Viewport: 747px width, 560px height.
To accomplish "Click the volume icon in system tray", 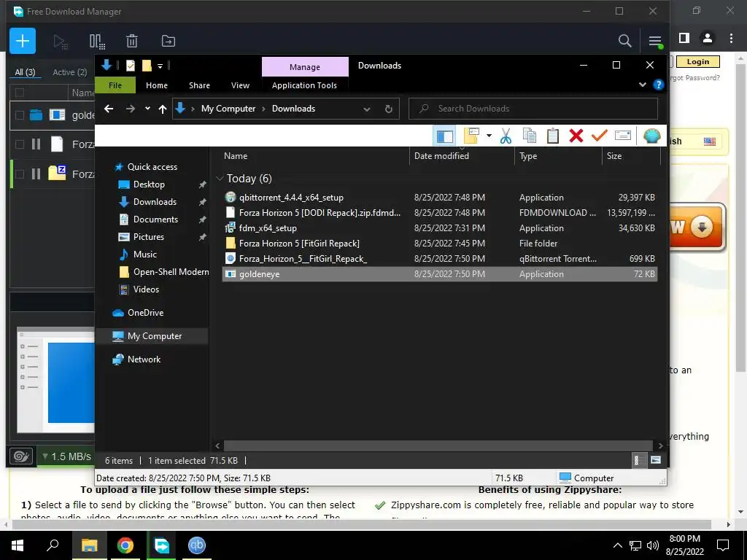I will (x=653, y=545).
